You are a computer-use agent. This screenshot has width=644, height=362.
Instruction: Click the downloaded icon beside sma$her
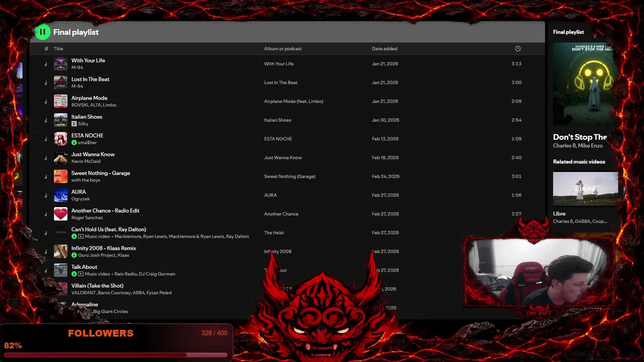tap(74, 143)
